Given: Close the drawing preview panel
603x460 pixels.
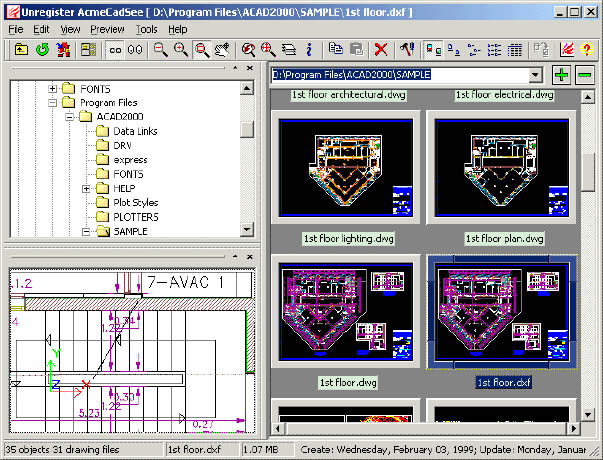Looking at the screenshot, I should point(250,257).
